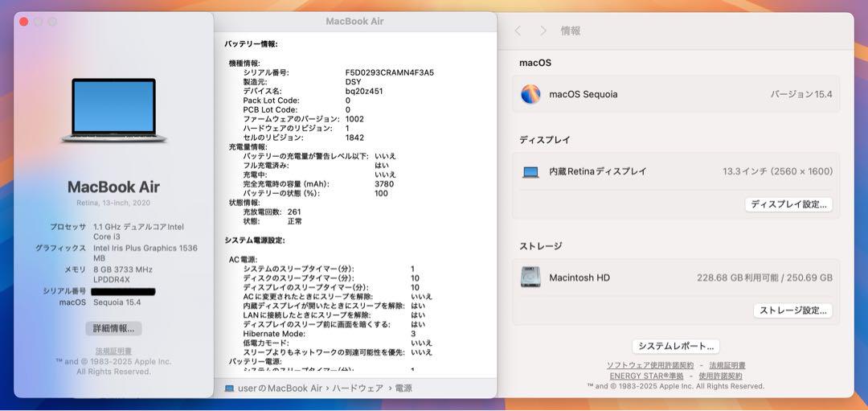Viewport: 868px width, 411px height.
Task: Click the small laptop icon in the path bar
Action: [229, 388]
